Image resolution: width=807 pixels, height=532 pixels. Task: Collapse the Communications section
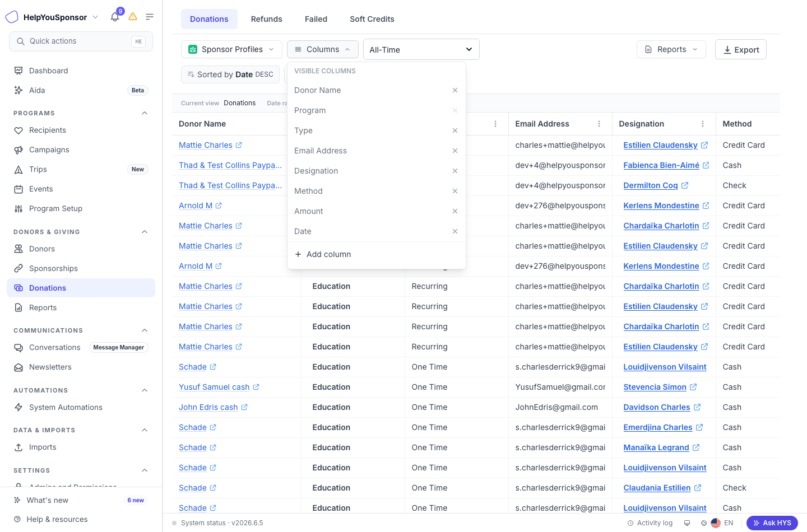click(145, 330)
